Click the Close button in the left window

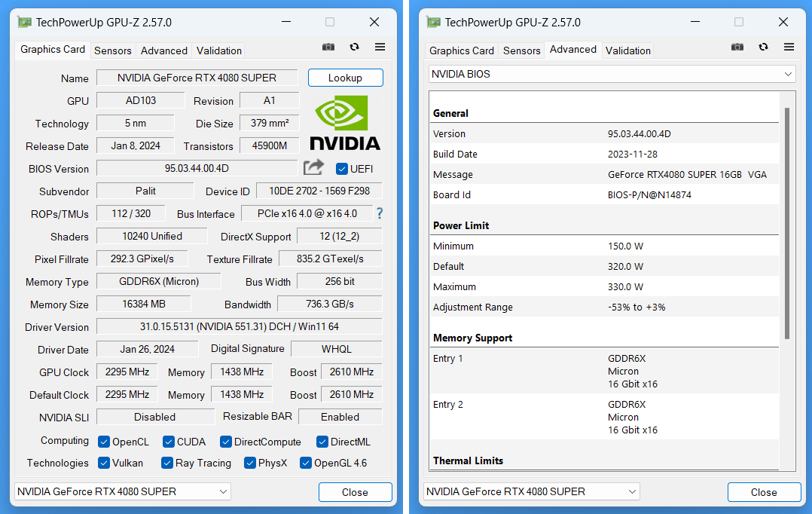pyautogui.click(x=356, y=492)
